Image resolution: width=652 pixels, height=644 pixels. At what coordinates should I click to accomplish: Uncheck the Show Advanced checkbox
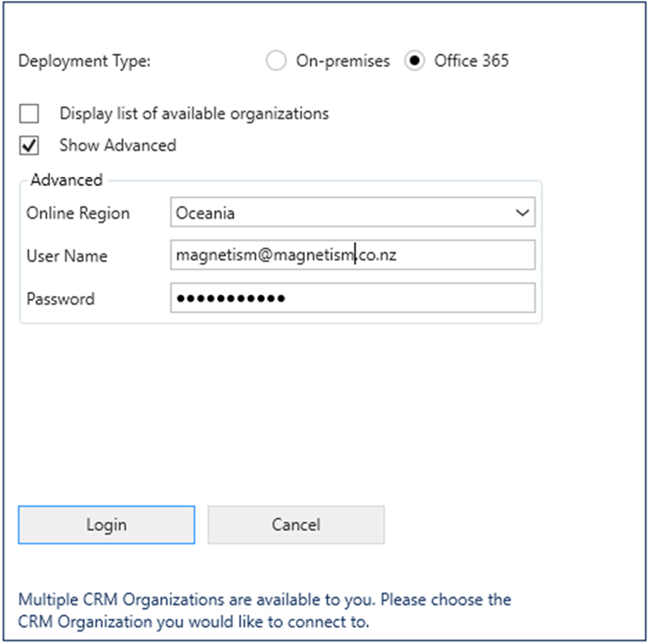click(29, 146)
